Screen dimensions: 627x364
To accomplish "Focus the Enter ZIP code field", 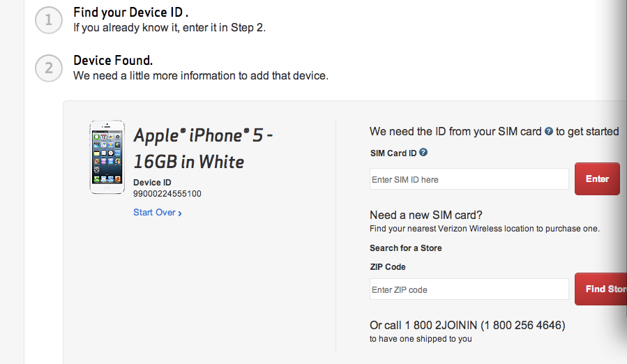I will 469,289.
